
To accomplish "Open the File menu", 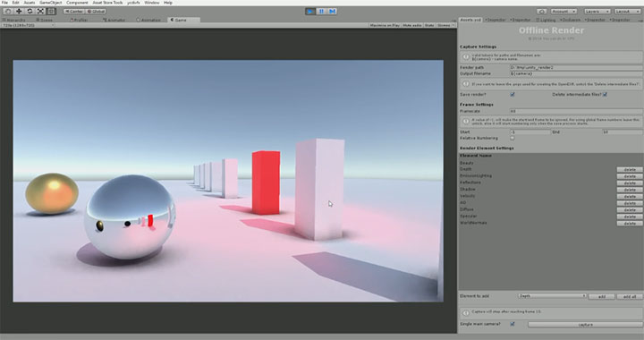I will [5, 3].
